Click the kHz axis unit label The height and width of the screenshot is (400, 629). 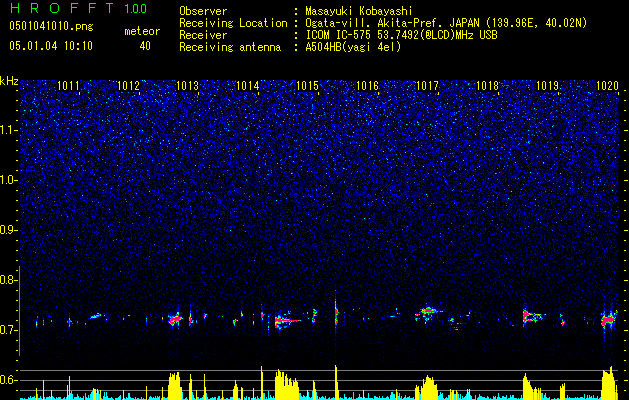[9, 81]
